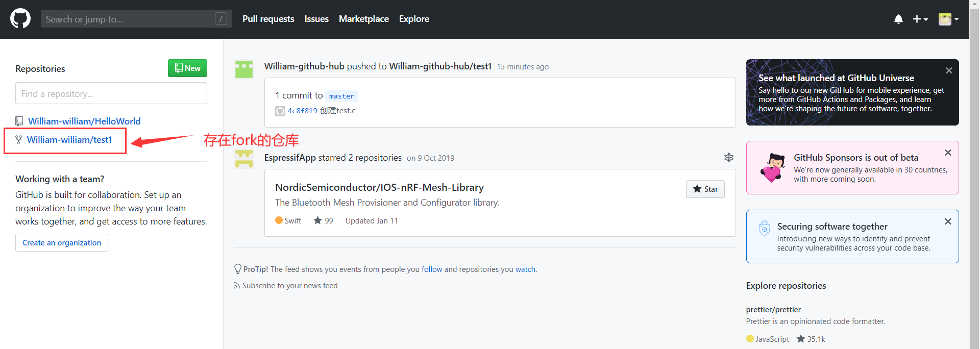This screenshot has height=349, width=980.
Task: Open EspressifApp profile link
Action: pos(290,158)
